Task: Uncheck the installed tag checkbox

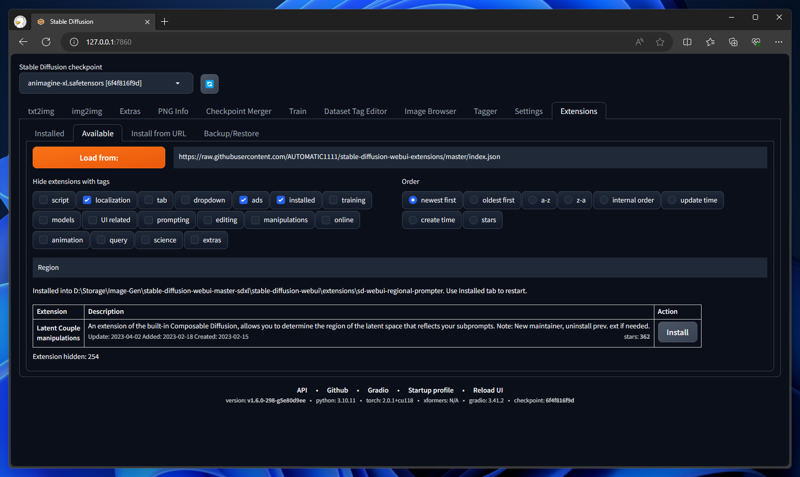Action: [x=281, y=200]
